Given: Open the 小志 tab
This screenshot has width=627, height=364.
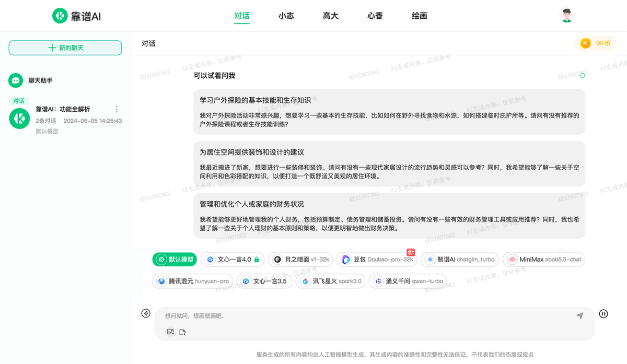Looking at the screenshot, I should coord(286,16).
